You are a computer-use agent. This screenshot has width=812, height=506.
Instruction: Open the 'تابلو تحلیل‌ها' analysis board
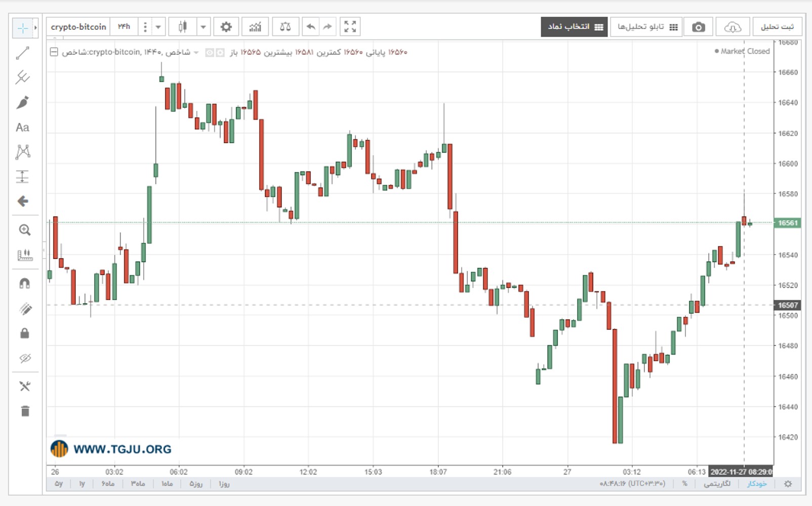point(646,27)
